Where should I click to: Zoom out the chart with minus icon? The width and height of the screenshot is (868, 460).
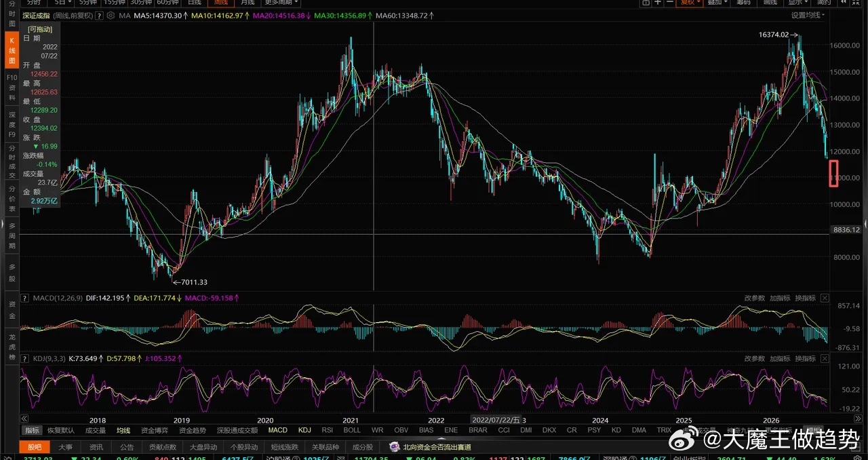tap(669, 3)
